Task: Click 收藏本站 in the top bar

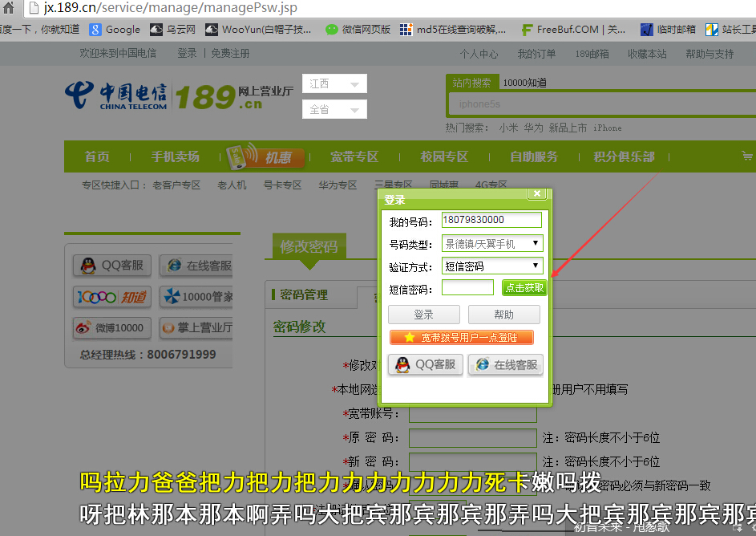Action: pos(647,54)
